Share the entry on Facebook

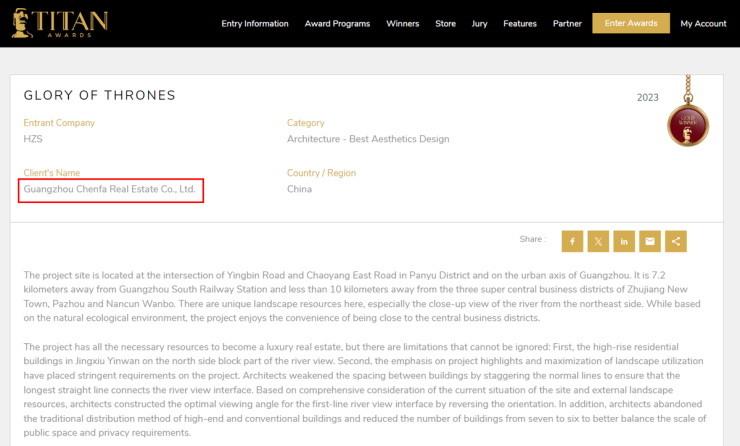click(x=572, y=241)
